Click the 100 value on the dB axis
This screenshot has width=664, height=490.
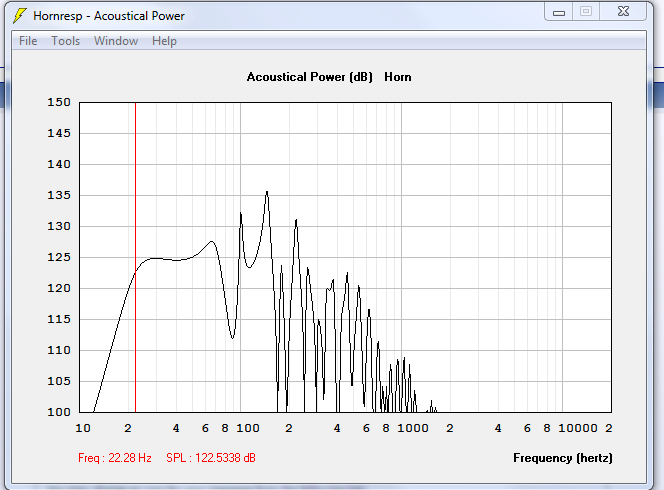pos(58,412)
